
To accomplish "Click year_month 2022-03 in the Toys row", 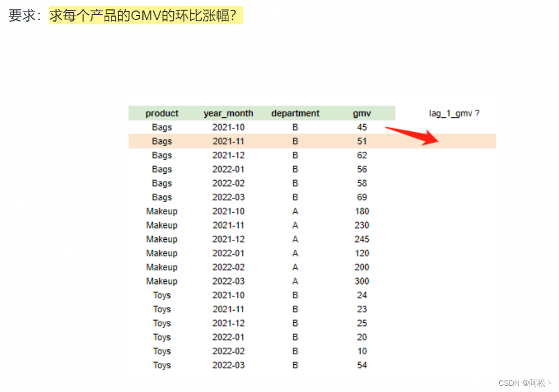I will (228, 365).
